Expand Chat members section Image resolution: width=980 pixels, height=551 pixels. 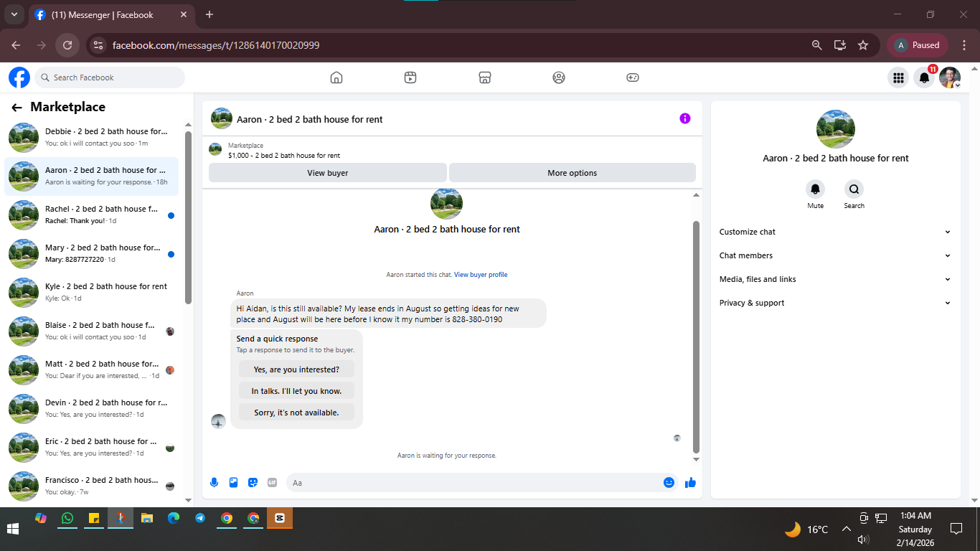(x=835, y=255)
